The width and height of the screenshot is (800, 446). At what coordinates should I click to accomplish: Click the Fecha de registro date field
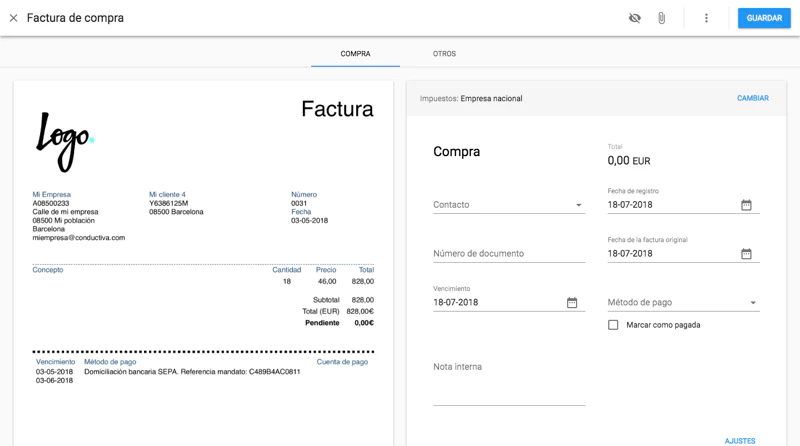[670, 205]
